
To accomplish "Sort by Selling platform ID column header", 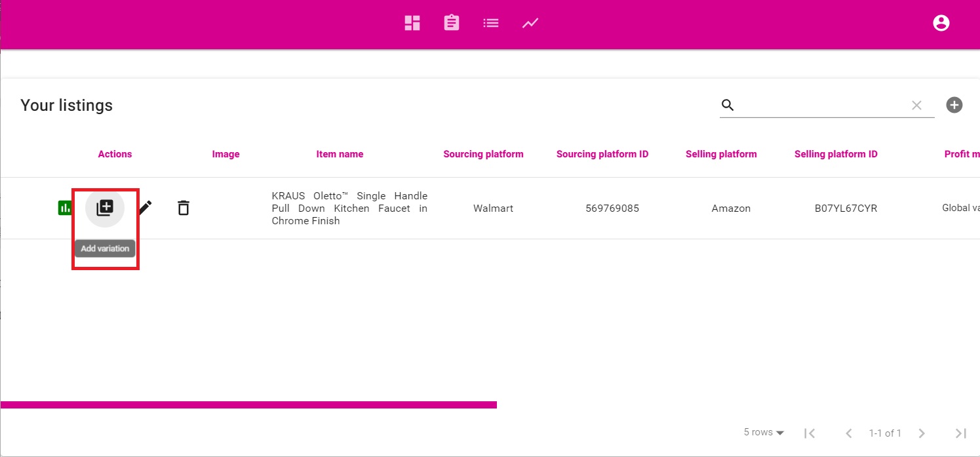I will coord(836,154).
